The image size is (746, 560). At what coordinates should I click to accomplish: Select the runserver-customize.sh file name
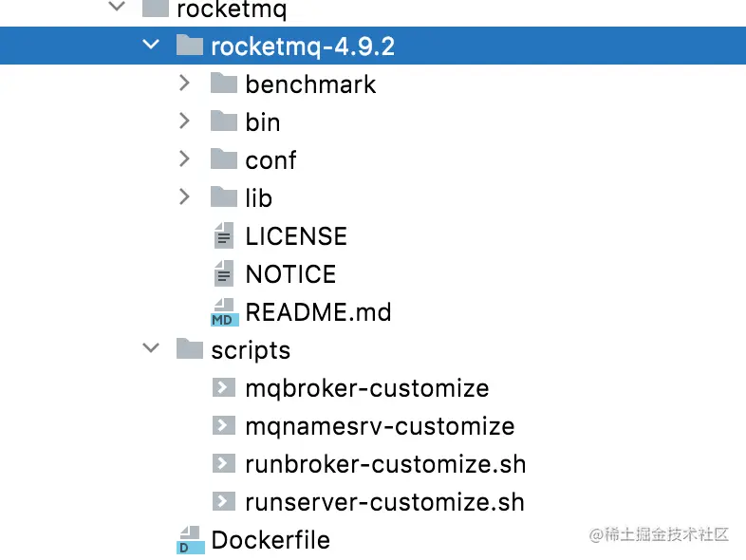[385, 502]
